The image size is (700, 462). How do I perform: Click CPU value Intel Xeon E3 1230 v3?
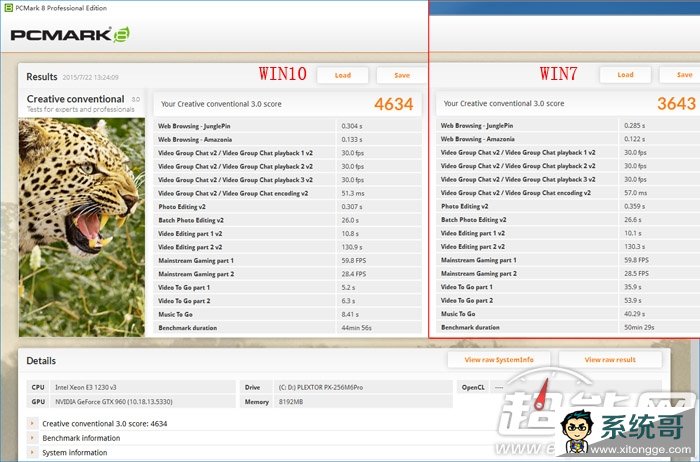point(86,387)
